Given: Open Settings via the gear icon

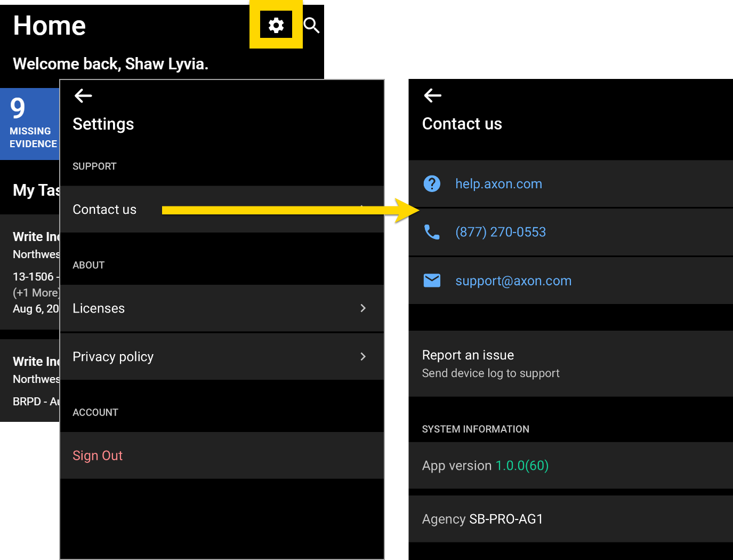Looking at the screenshot, I should click(x=276, y=25).
